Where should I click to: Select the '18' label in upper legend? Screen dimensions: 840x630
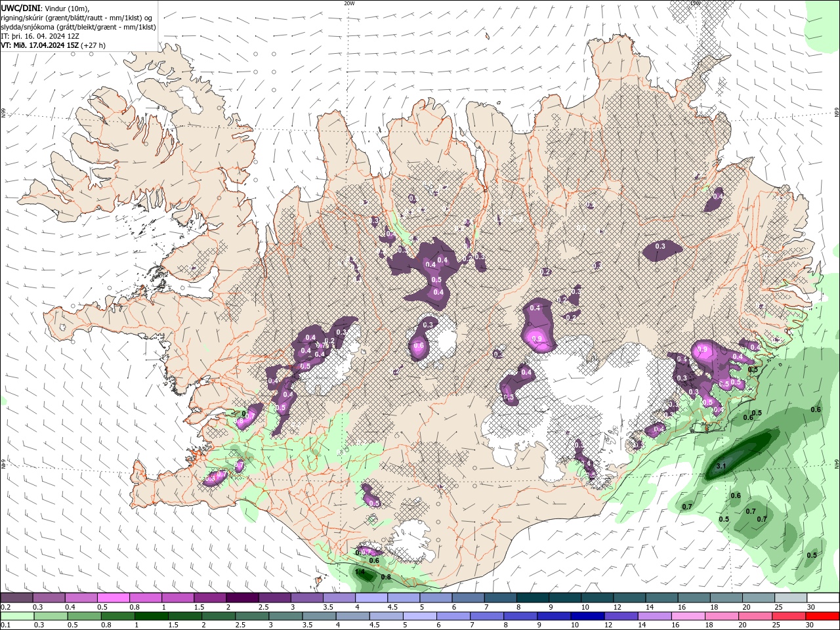tap(715, 607)
